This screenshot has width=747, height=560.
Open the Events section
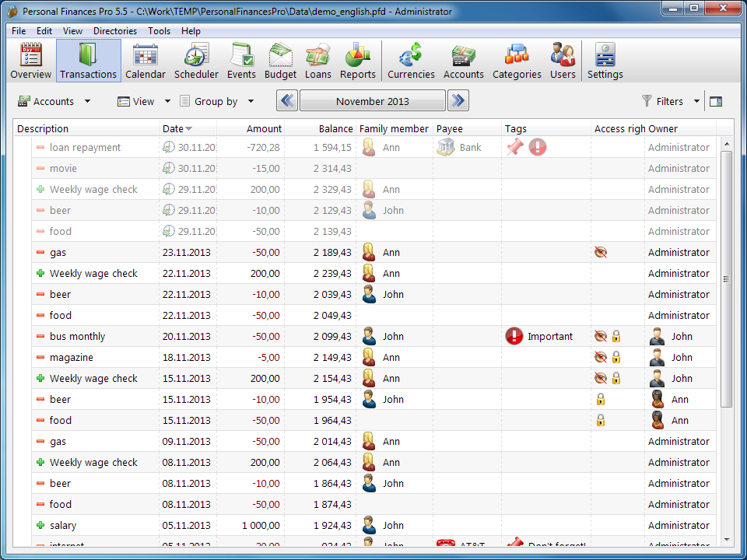[241, 61]
